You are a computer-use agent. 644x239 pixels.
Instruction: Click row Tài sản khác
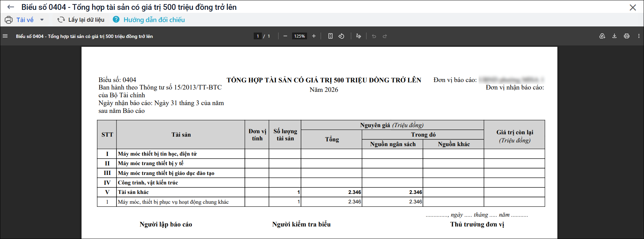[321, 192]
